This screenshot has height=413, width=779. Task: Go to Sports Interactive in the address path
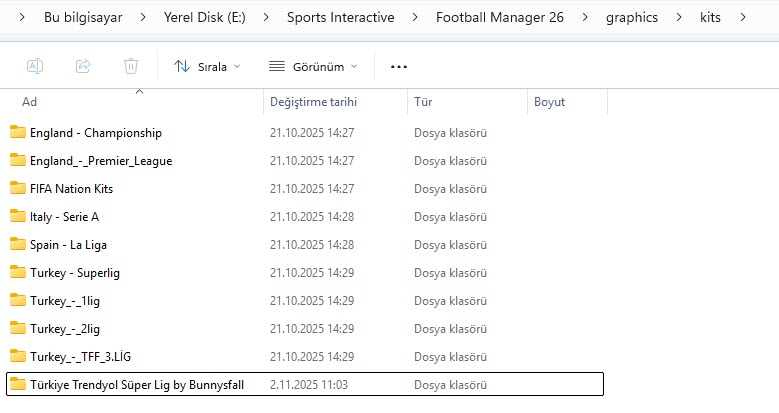click(x=340, y=17)
